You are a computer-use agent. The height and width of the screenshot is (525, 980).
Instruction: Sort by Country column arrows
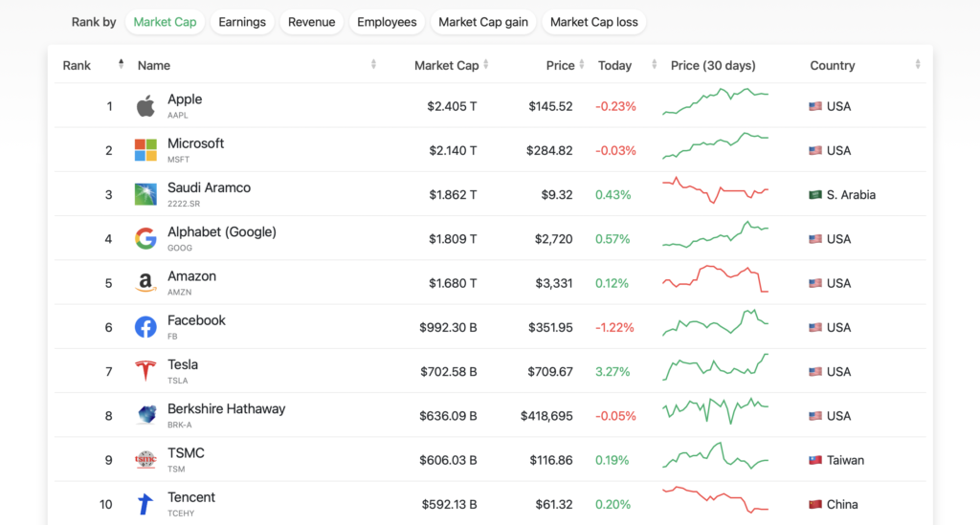click(918, 64)
